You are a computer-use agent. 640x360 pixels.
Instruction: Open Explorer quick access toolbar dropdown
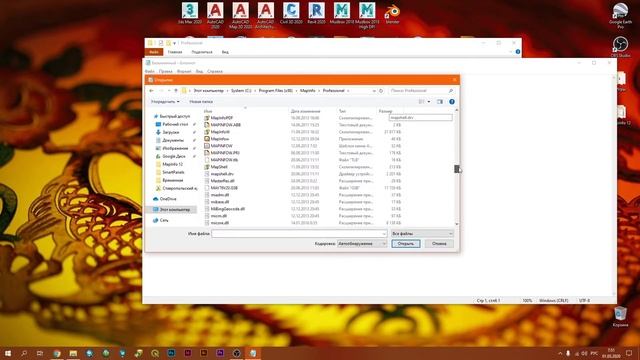[x=174, y=43]
